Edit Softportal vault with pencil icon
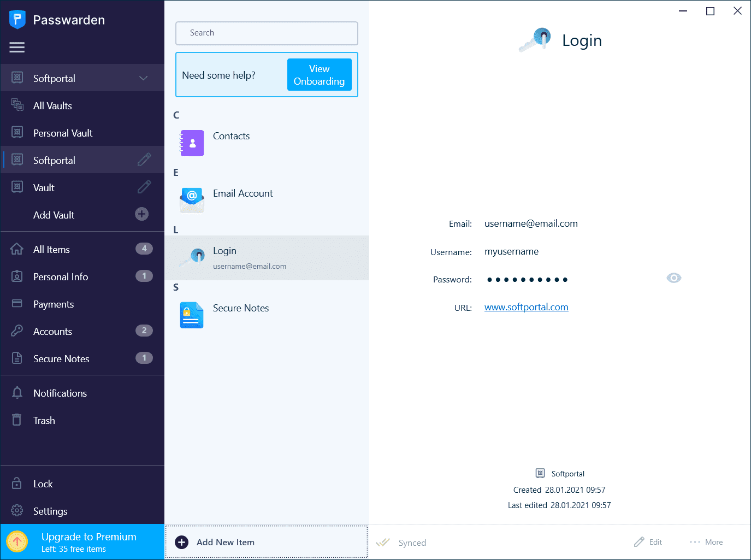Image resolution: width=751 pixels, height=560 pixels. pyautogui.click(x=144, y=160)
